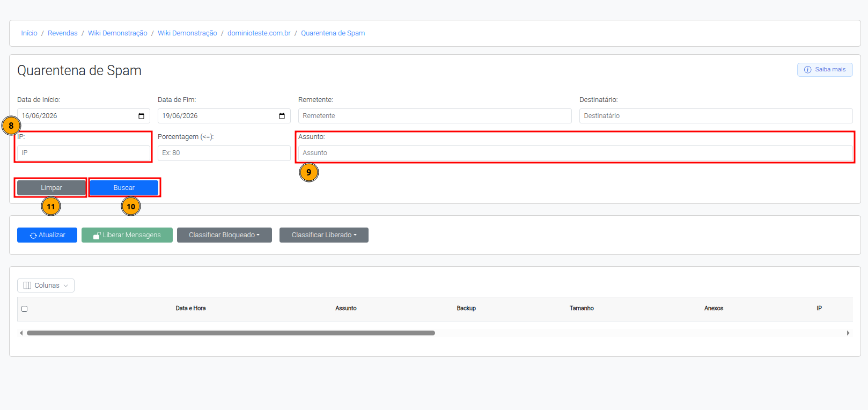Open the Revendas breadcrumb link
The width and height of the screenshot is (868, 410).
click(x=62, y=33)
